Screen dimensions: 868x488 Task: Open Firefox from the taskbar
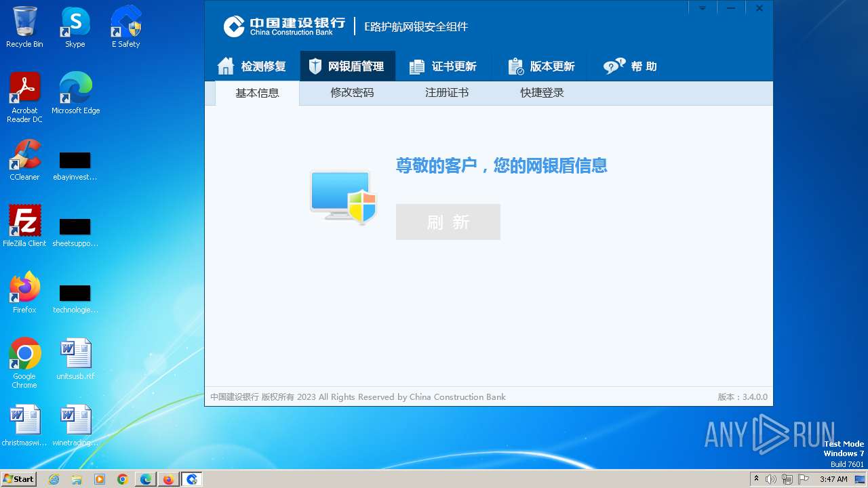click(x=168, y=479)
